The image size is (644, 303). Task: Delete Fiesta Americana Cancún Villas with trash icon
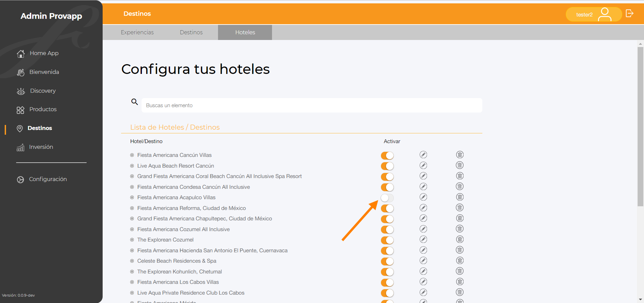pyautogui.click(x=460, y=155)
